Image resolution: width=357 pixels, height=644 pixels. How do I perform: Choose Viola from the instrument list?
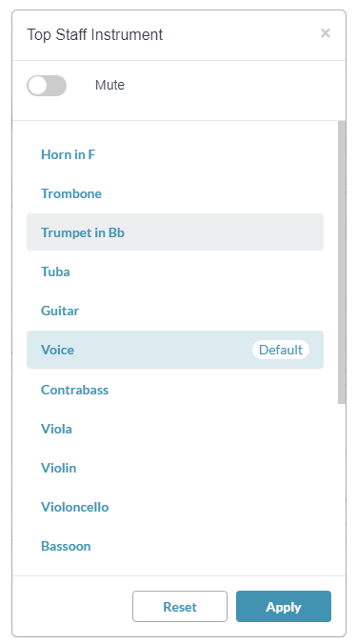(175, 429)
